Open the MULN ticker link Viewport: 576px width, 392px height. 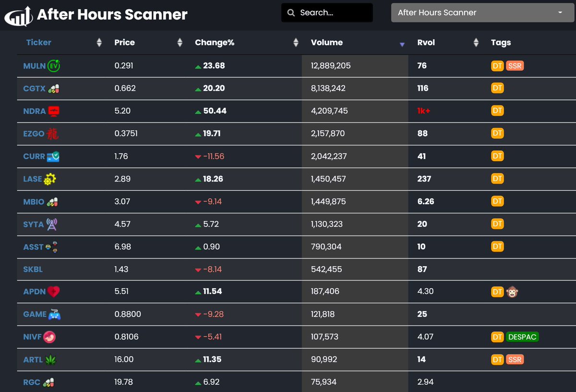tap(34, 66)
